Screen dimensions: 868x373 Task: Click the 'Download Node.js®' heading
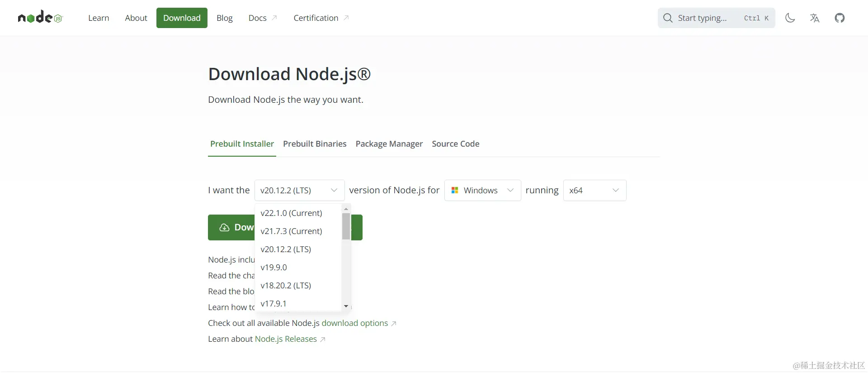coord(289,74)
